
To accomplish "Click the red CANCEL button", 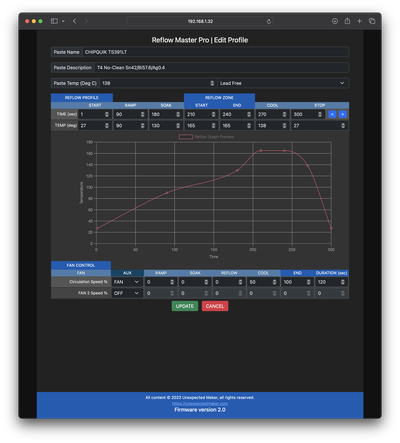I will [215, 306].
